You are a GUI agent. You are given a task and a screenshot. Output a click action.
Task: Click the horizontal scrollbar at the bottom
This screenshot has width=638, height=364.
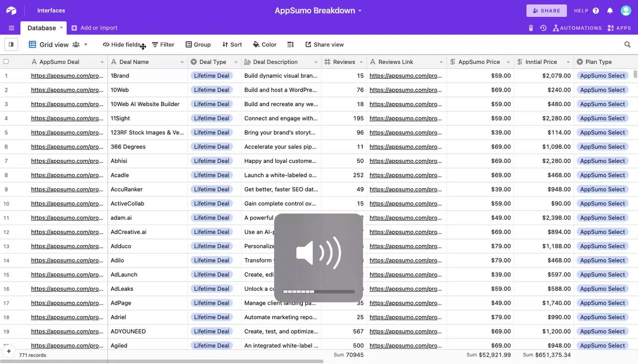pyautogui.click(x=162, y=362)
